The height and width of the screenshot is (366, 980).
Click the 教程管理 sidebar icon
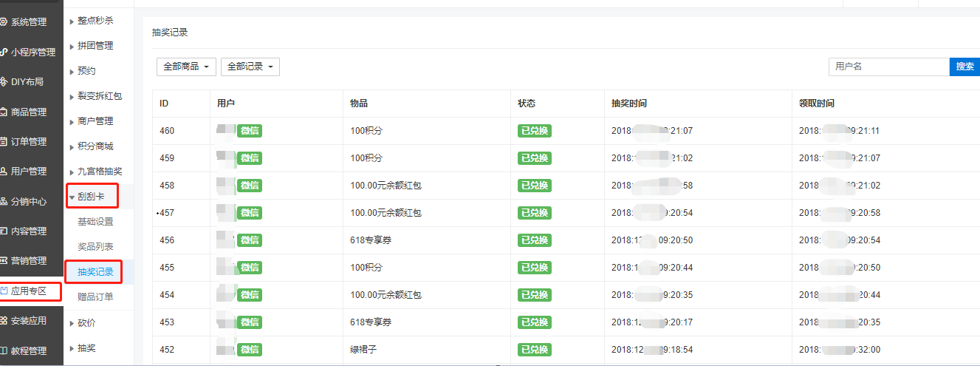pyautogui.click(x=4, y=350)
